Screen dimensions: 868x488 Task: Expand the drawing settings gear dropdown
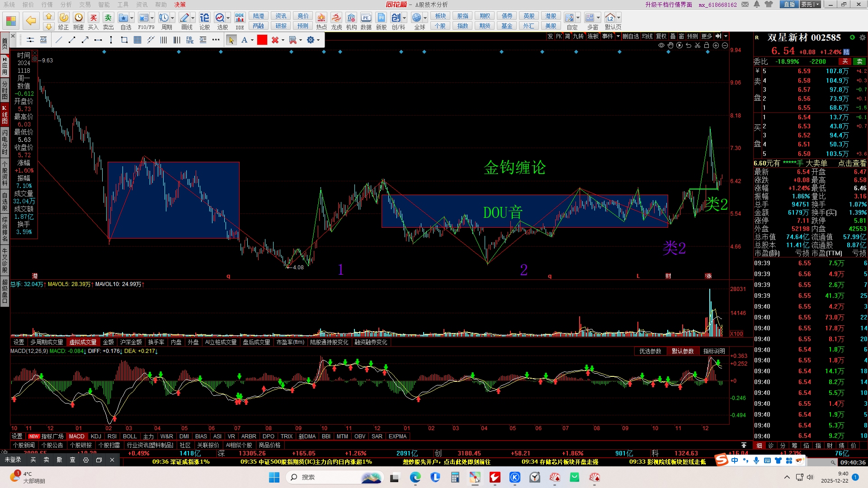[x=318, y=40]
